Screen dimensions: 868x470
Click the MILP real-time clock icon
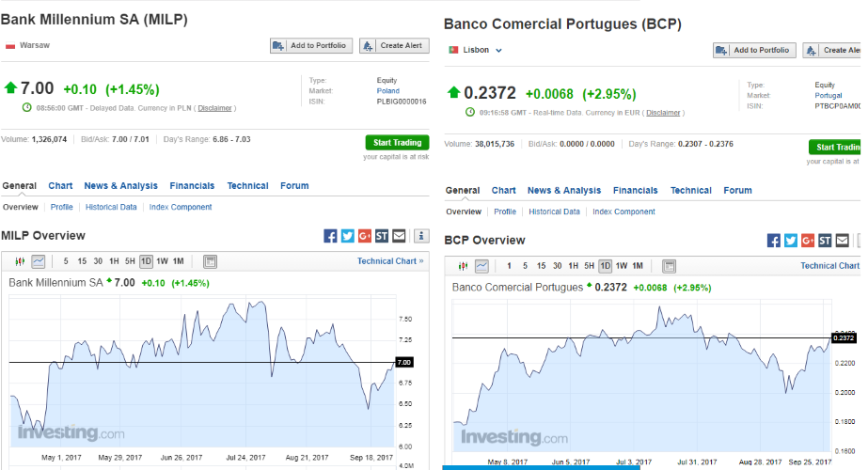(x=26, y=107)
